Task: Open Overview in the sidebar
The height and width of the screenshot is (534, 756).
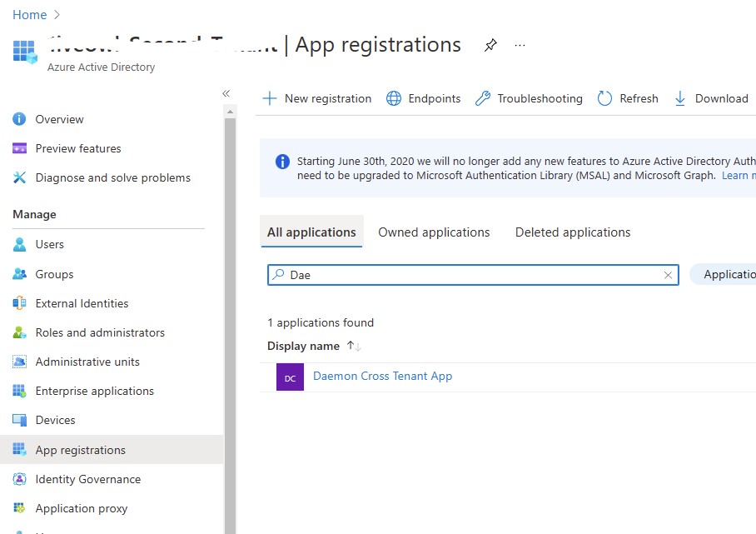Action: click(x=59, y=119)
